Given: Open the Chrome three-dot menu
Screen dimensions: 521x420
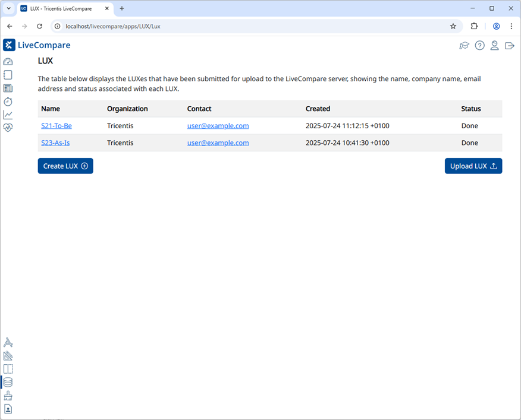Looking at the screenshot, I should pos(511,26).
